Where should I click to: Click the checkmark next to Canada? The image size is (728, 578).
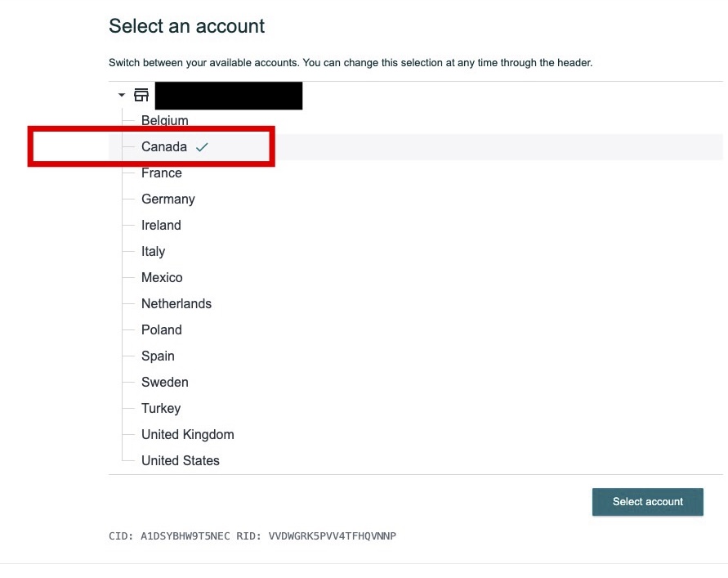click(202, 147)
